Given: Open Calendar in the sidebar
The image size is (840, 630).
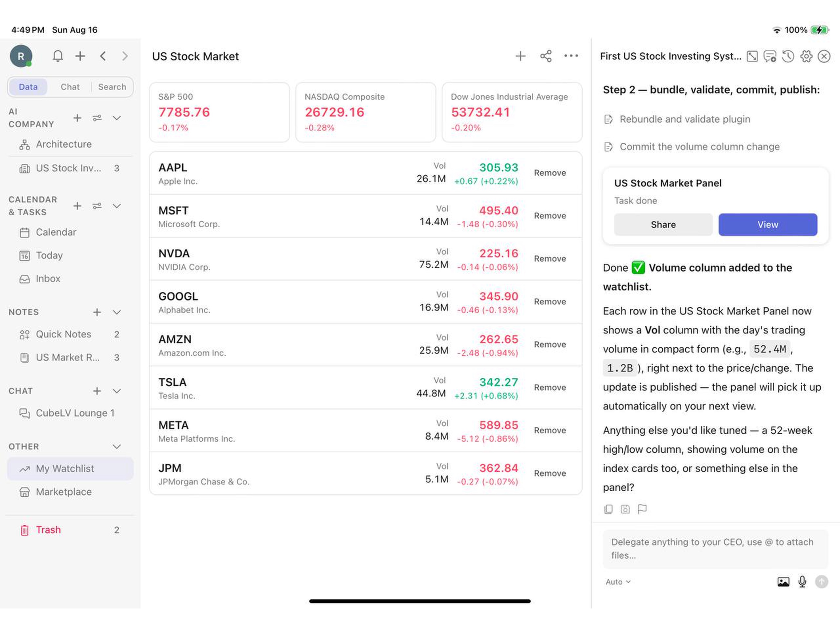Looking at the screenshot, I should (x=70, y=232).
